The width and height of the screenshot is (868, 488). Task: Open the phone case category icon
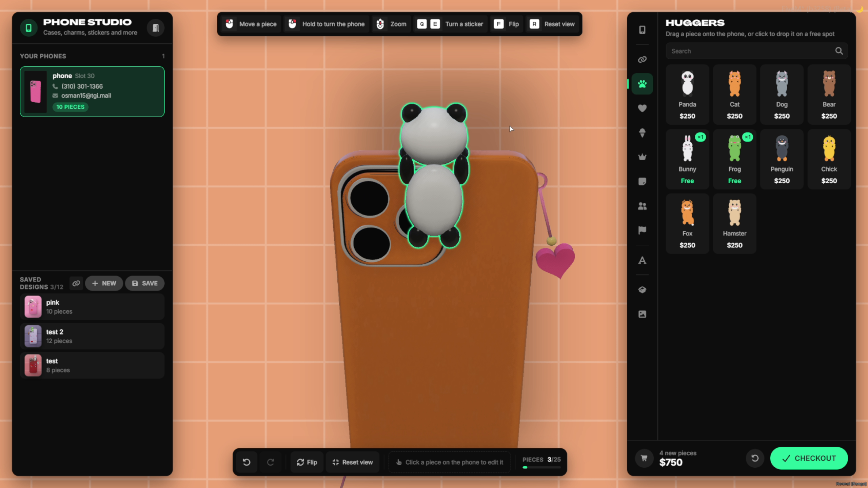point(642,30)
